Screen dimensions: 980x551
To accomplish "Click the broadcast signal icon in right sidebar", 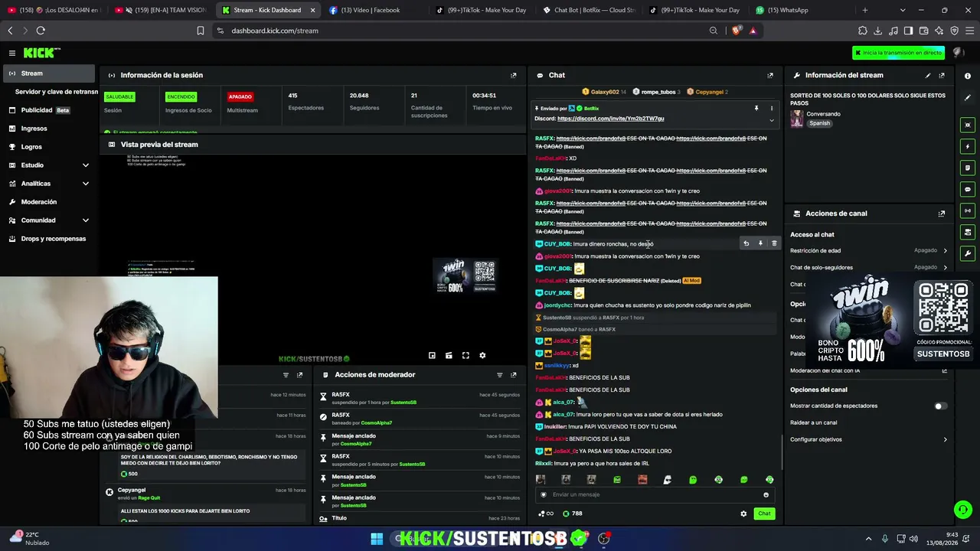I will point(968,210).
